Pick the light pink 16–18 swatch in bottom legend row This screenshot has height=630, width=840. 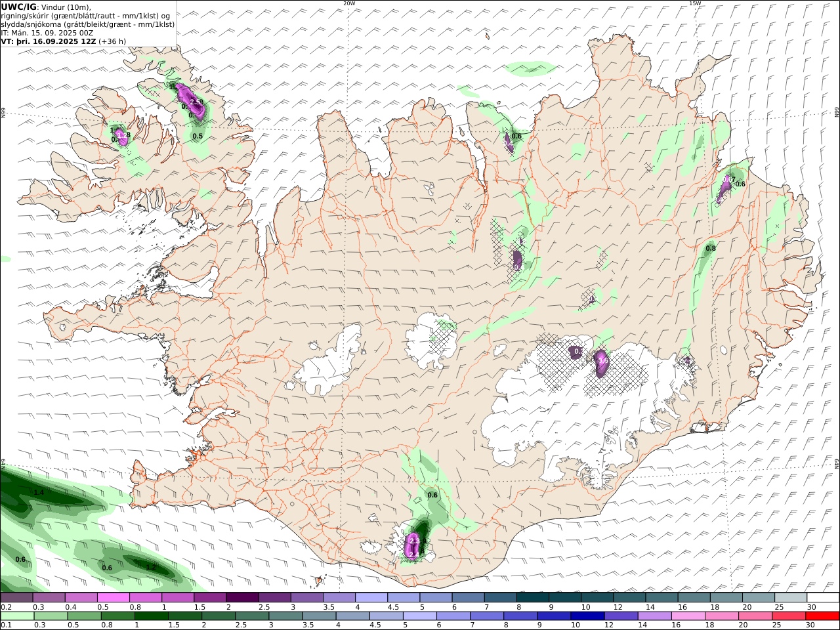click(x=689, y=616)
